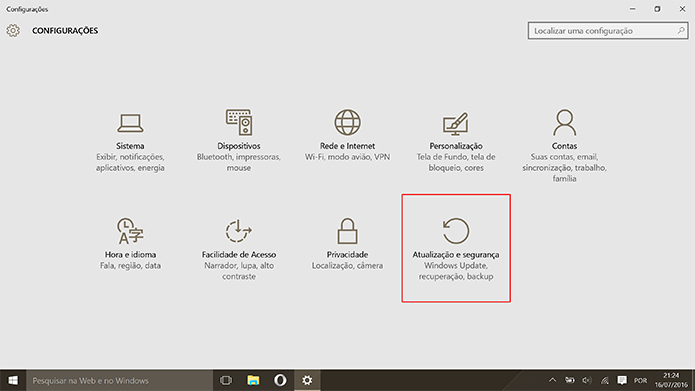Click the Facilidade de Acesso label
This screenshot has height=391, width=695.
[239, 254]
